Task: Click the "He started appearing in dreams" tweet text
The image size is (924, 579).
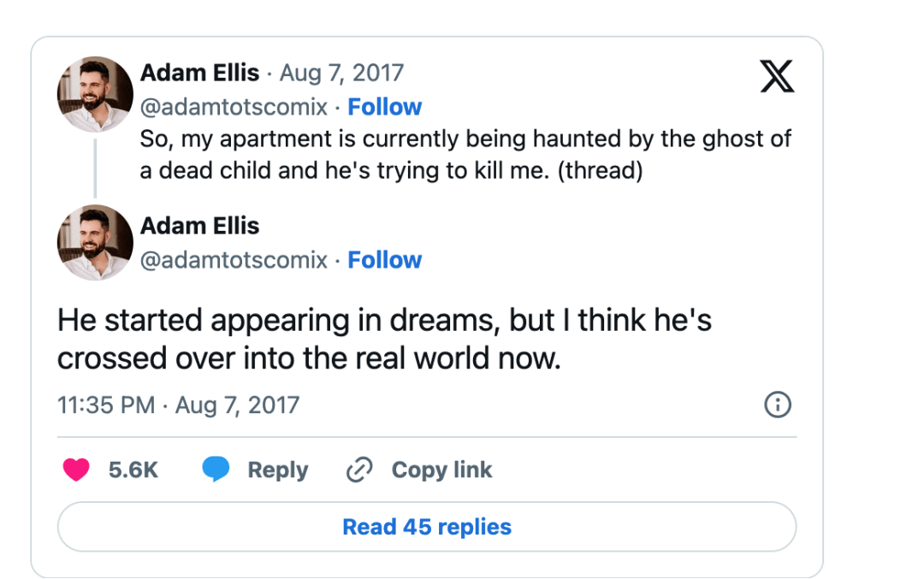Action: tap(384, 339)
